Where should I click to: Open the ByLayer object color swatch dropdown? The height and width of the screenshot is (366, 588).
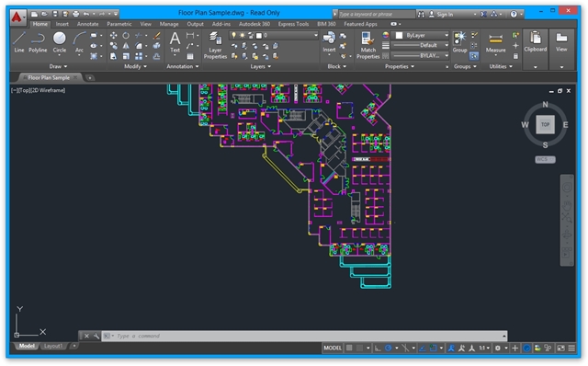[421, 35]
